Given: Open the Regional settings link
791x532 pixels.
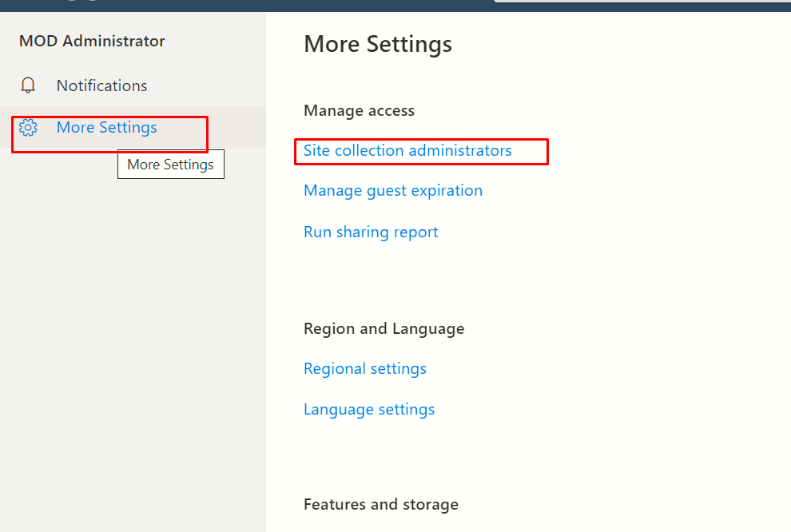Looking at the screenshot, I should point(365,368).
